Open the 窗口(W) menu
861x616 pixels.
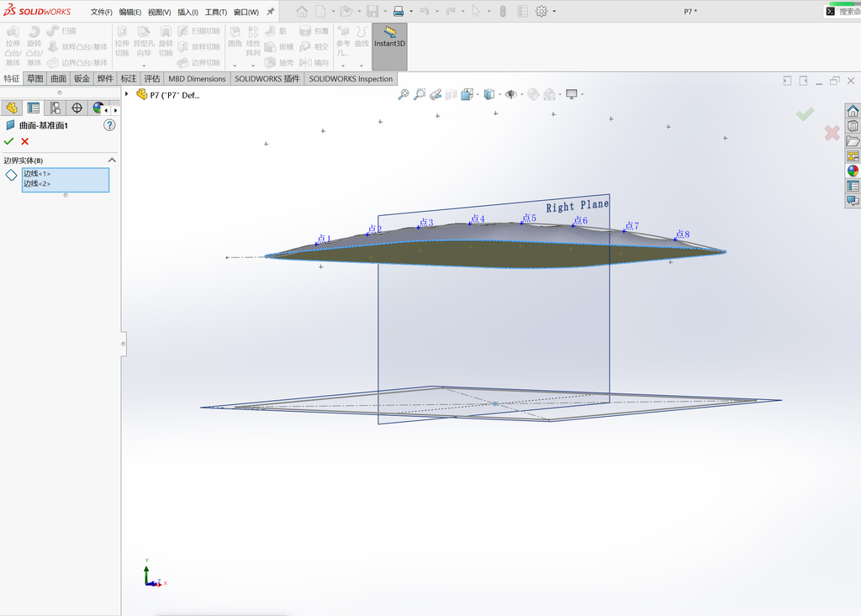point(246,12)
